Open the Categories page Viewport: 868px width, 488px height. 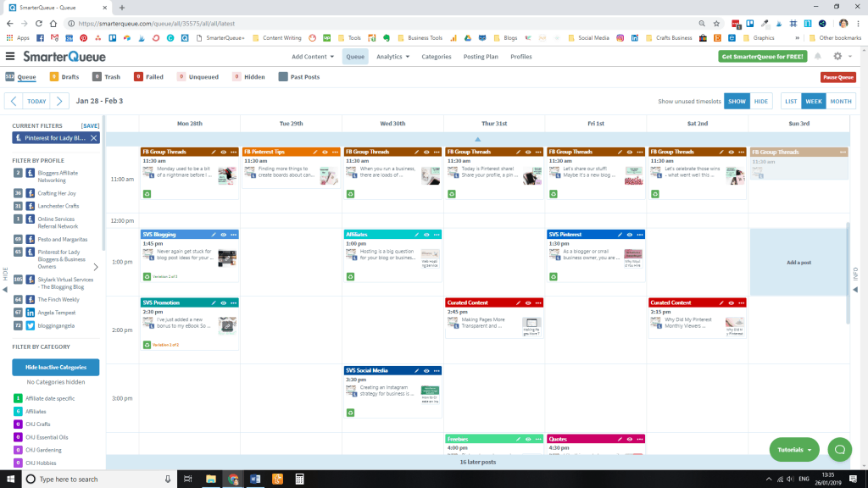(437, 57)
